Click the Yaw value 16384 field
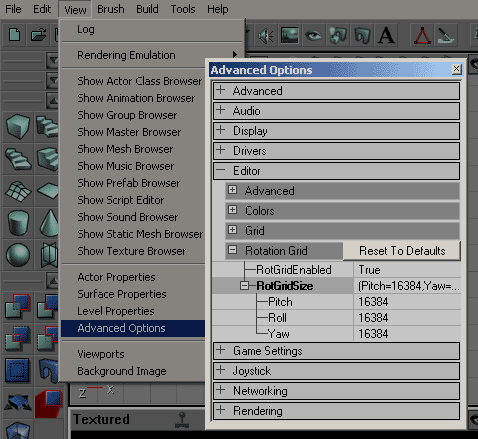 point(407,334)
